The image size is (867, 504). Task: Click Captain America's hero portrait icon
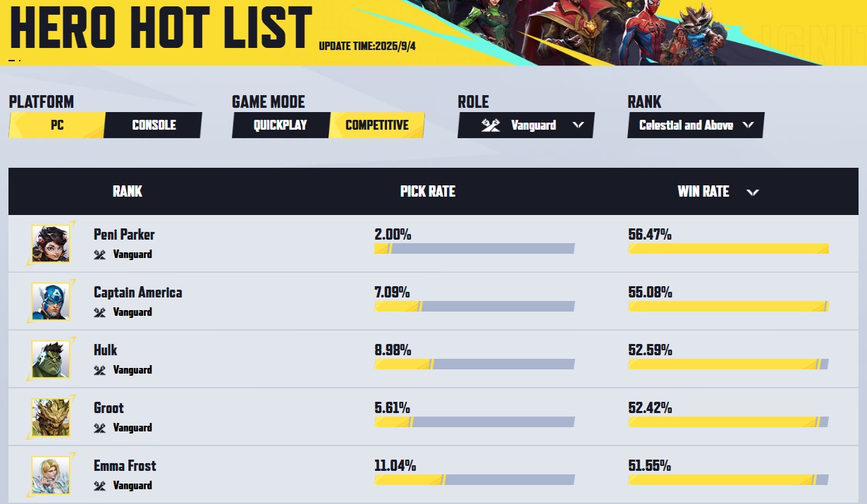click(51, 302)
